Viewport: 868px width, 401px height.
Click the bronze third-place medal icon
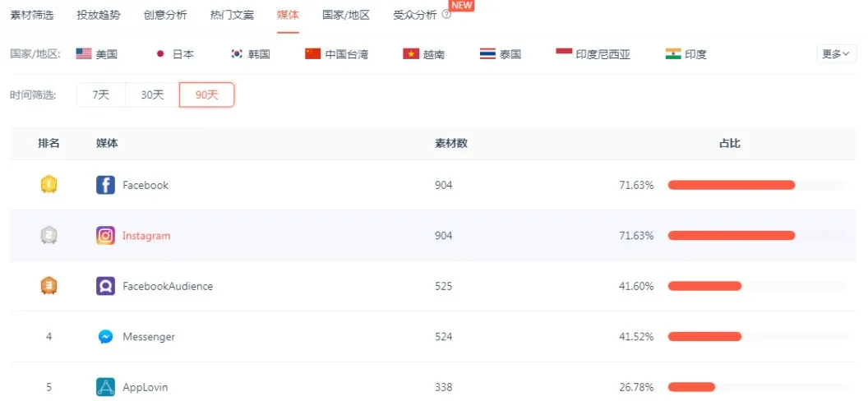click(48, 286)
